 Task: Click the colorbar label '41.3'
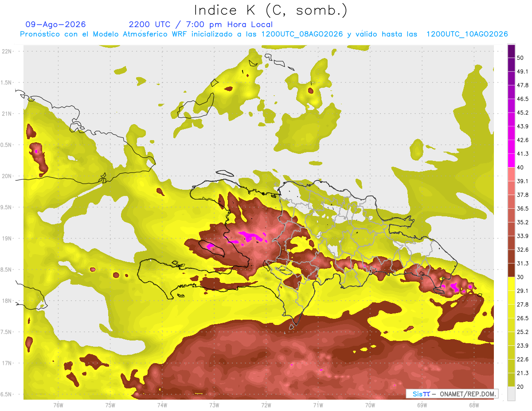point(523,154)
